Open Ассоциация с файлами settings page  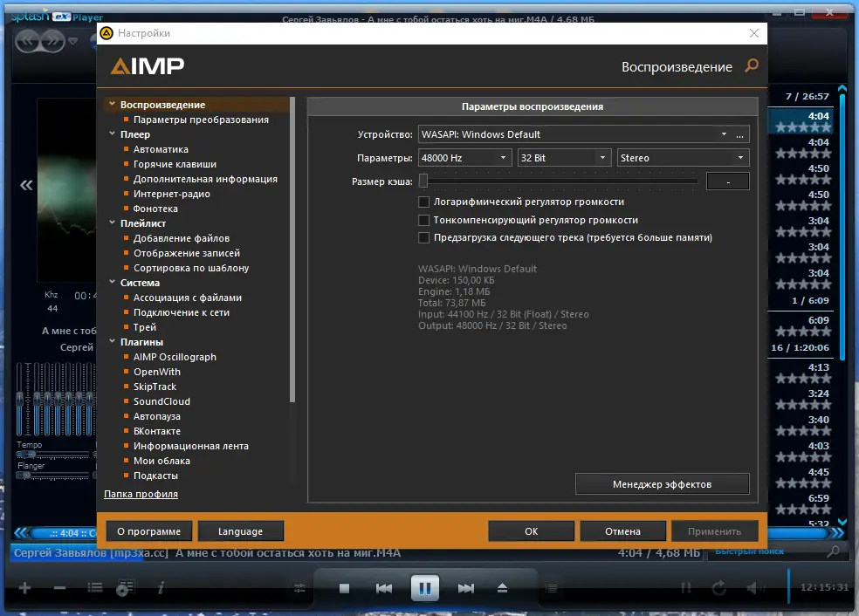(188, 298)
